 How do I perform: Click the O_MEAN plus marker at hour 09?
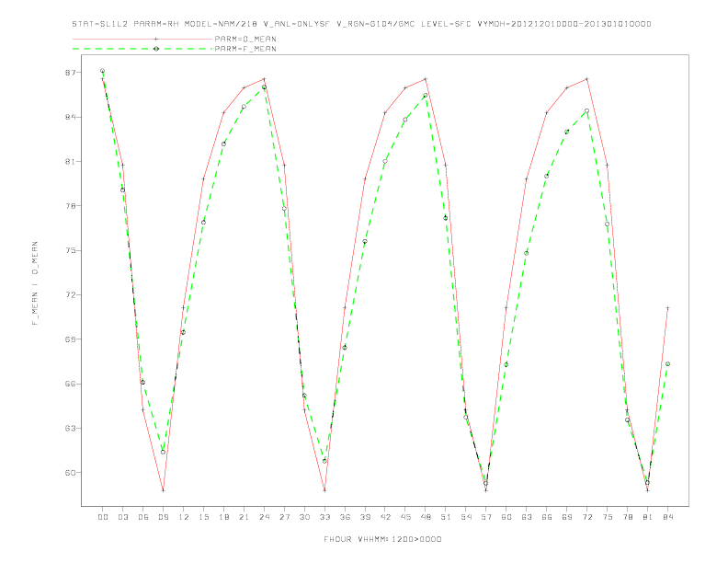click(163, 490)
